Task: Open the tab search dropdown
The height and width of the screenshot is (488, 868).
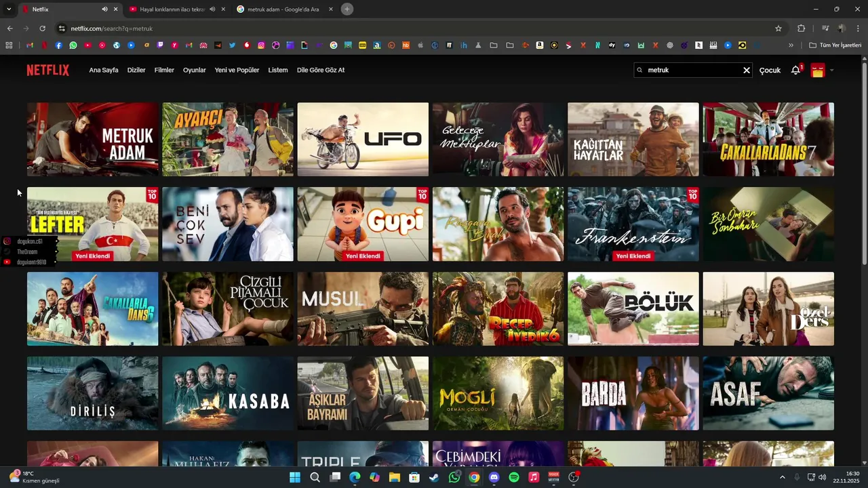Action: point(9,9)
